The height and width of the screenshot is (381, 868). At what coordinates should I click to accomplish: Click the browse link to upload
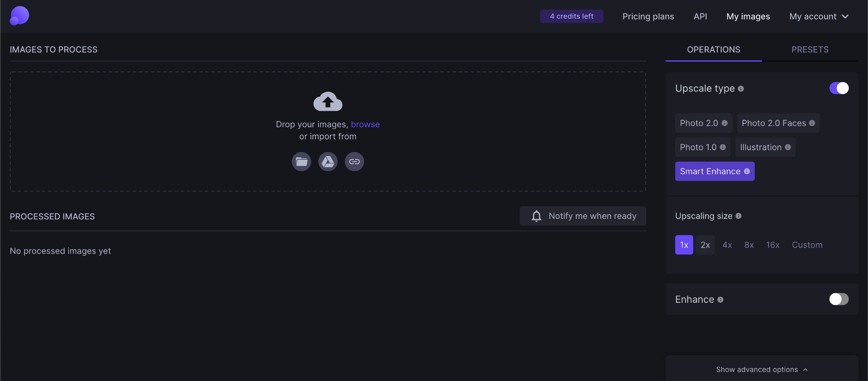[x=365, y=124]
